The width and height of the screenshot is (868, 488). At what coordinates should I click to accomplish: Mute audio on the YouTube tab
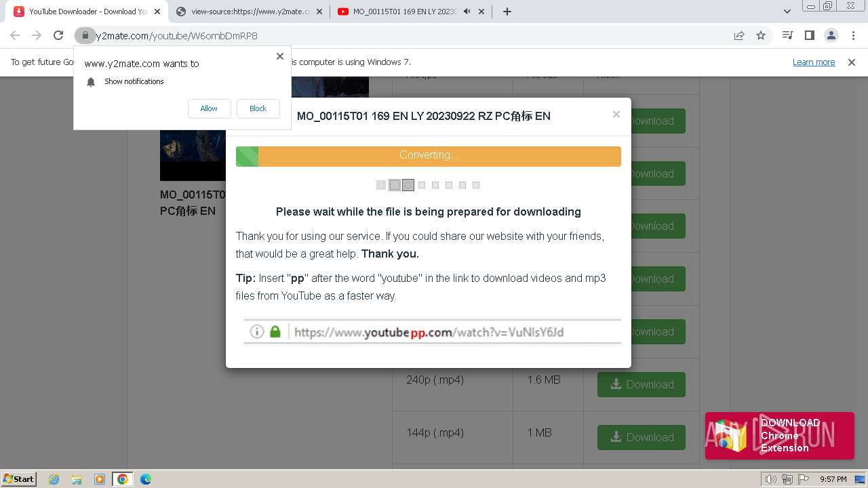(467, 12)
